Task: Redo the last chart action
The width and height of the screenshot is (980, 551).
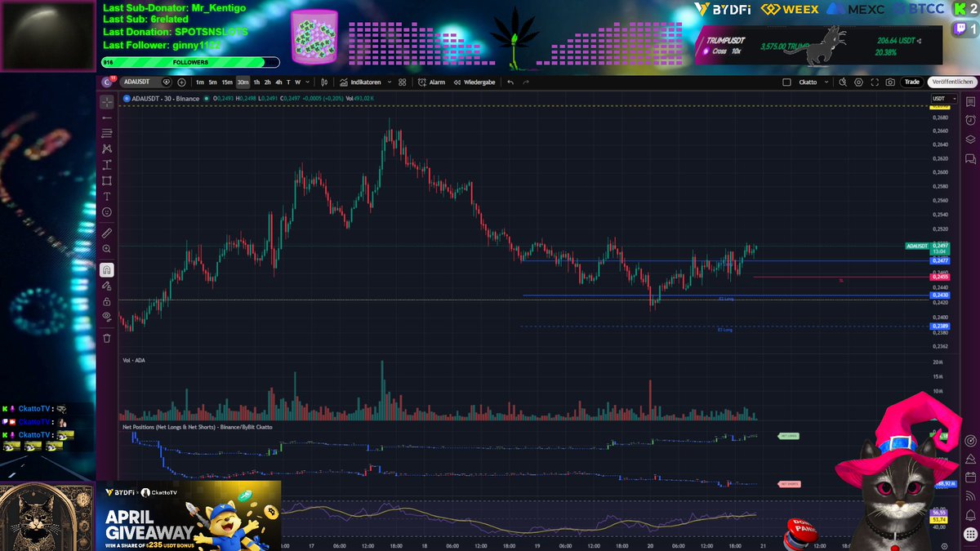Action: (526, 82)
